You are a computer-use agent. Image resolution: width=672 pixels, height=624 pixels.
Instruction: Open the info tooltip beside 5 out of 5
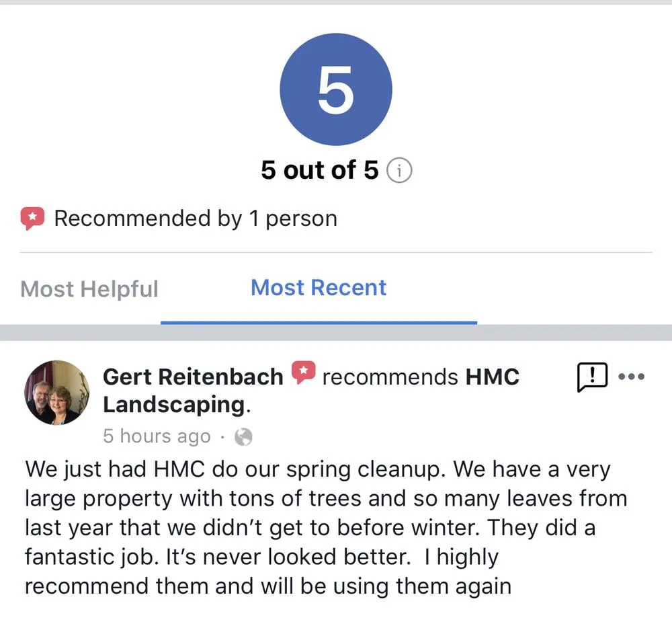pyautogui.click(x=401, y=171)
